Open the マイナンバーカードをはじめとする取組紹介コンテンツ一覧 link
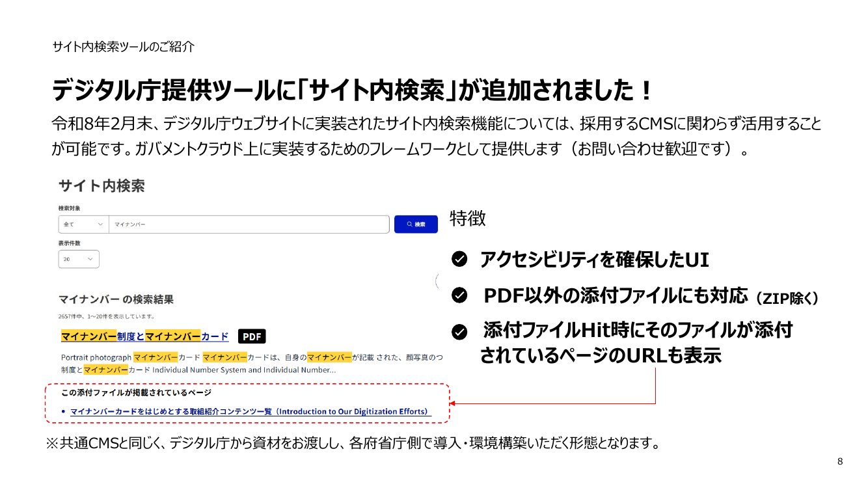The image size is (868, 488). [251, 412]
